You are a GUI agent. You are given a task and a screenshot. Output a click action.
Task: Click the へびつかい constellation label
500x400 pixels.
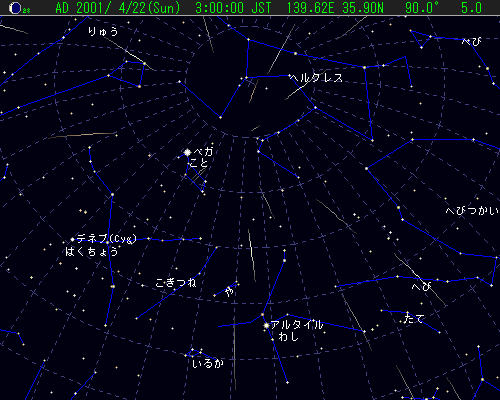click(x=472, y=211)
